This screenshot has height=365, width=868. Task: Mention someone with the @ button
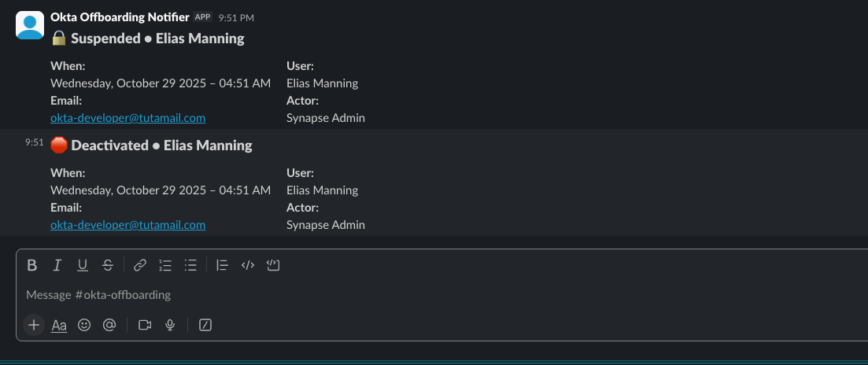pyautogui.click(x=109, y=325)
